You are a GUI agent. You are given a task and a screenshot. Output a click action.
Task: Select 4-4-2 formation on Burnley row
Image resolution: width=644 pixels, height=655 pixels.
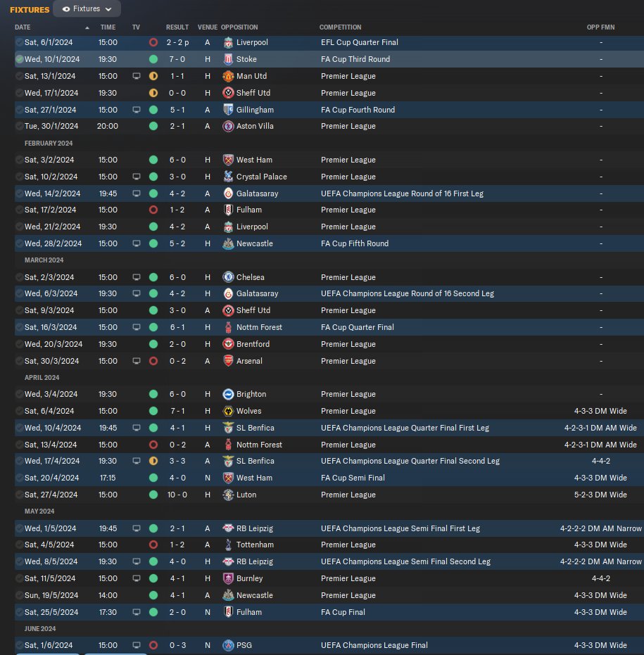tap(600, 578)
